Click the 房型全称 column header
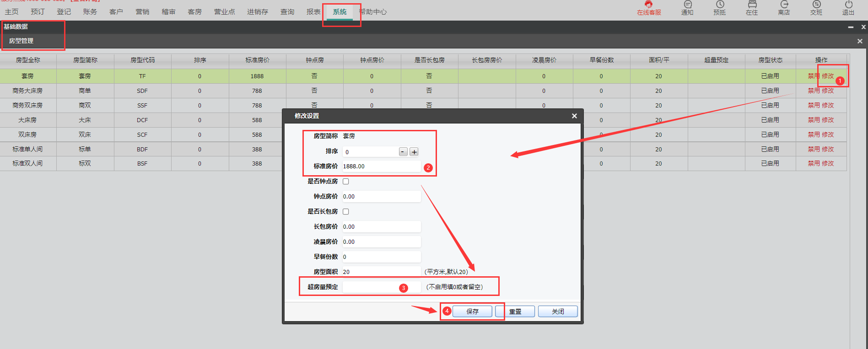The width and height of the screenshot is (868, 349). [28, 60]
